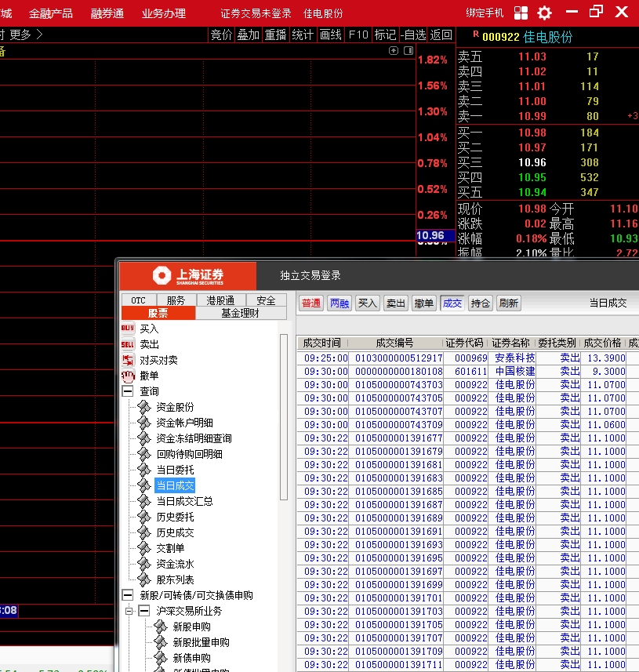Sort by 成交价格 column header
This screenshot has width=639, height=672.
point(602,343)
